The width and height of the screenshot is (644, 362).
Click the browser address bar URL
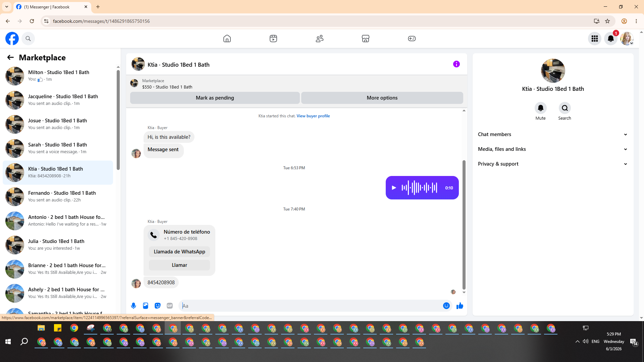point(101,21)
